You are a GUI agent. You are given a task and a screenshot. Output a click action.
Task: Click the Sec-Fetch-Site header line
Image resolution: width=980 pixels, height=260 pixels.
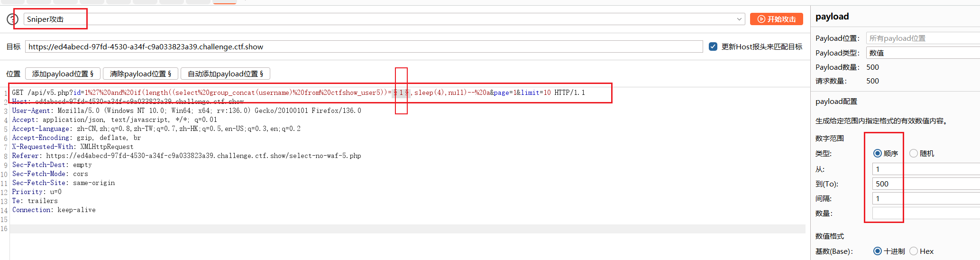[63, 183]
